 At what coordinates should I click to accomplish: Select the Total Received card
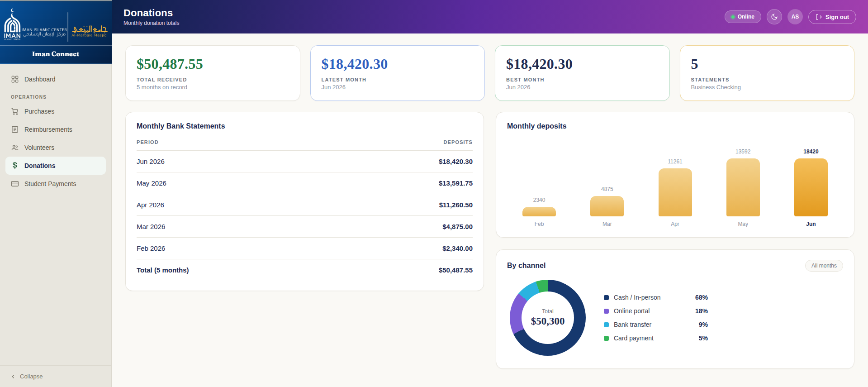[213, 73]
